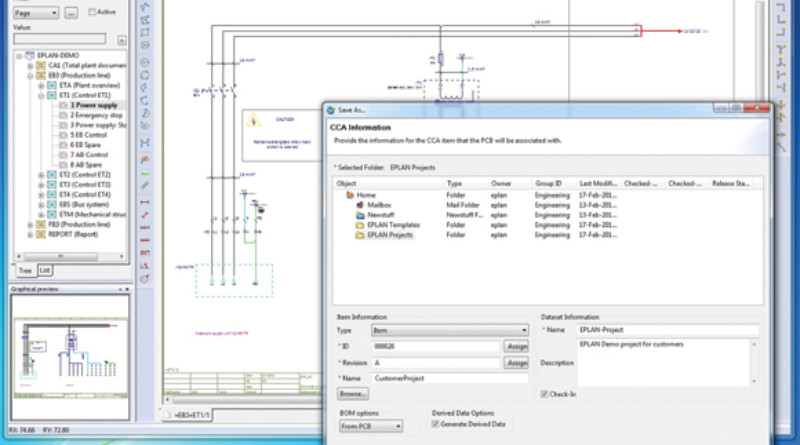Select the green image insert tool
The width and height of the screenshot is (800, 445).
(145, 173)
